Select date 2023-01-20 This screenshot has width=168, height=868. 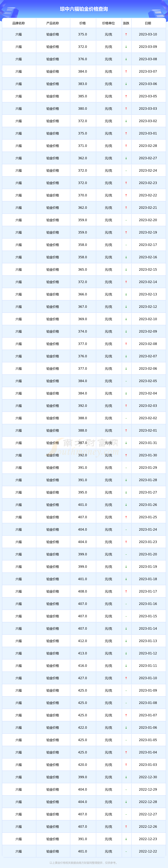click(x=148, y=554)
